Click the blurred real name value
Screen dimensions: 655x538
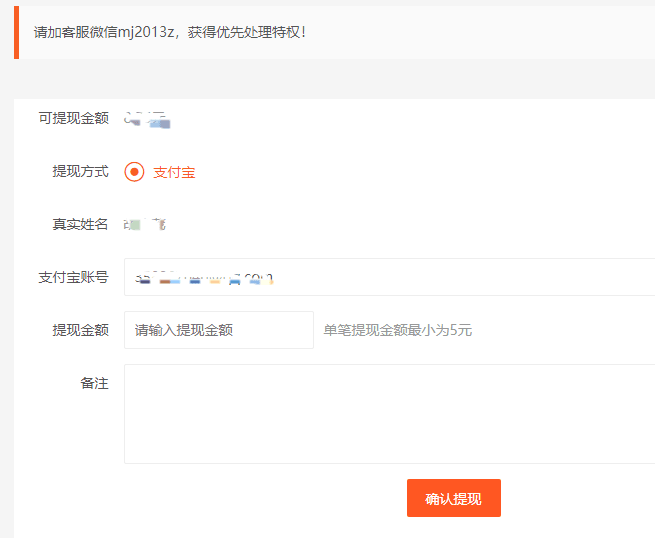(144, 224)
